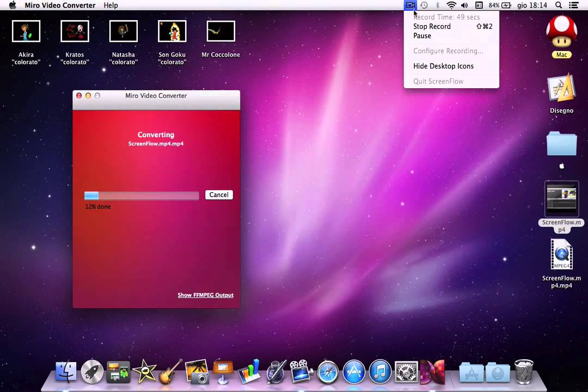Open Mission Control from the dock
The width and height of the screenshot is (588, 392).
tap(118, 372)
